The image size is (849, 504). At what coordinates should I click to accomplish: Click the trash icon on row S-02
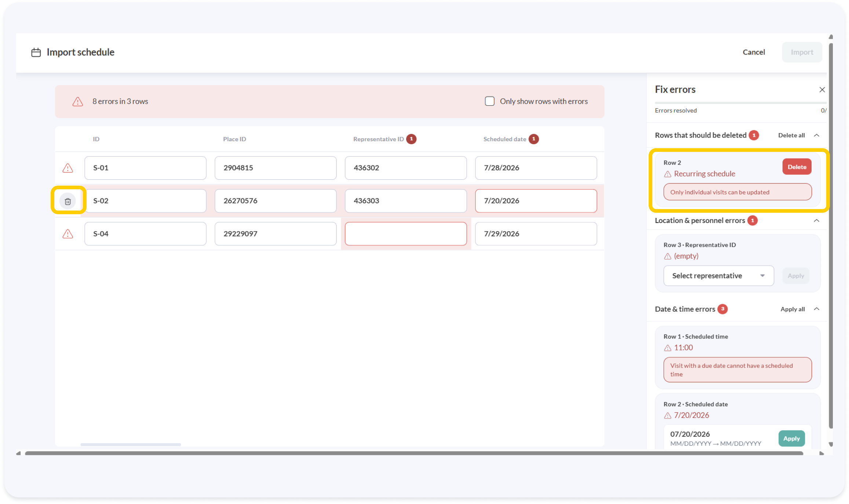coord(68,201)
